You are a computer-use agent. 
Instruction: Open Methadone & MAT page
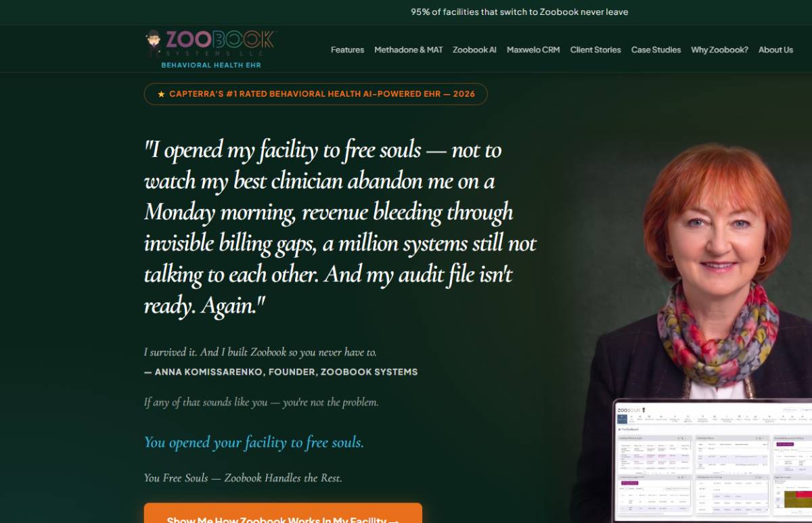click(x=409, y=50)
